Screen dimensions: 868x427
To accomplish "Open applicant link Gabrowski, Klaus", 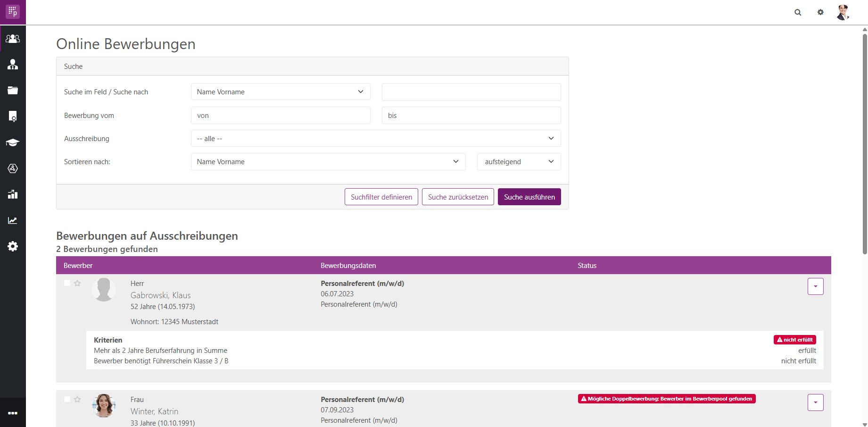I will (160, 295).
